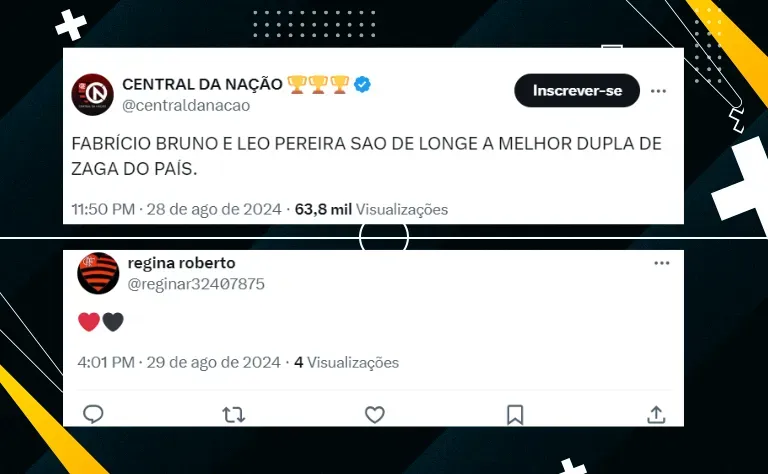Screen dimensions: 768x474
Task: Open Central da Nação profile avatar
Action: [93, 95]
